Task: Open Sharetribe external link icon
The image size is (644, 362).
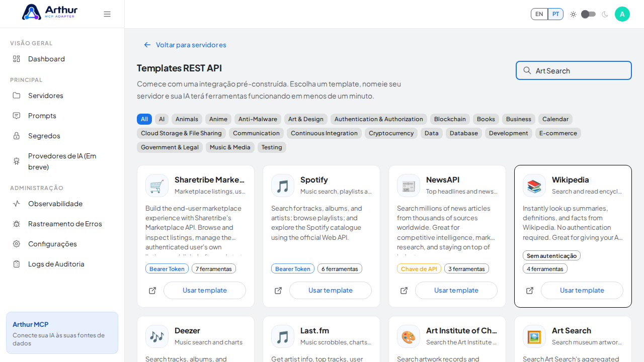Action: 152,291
